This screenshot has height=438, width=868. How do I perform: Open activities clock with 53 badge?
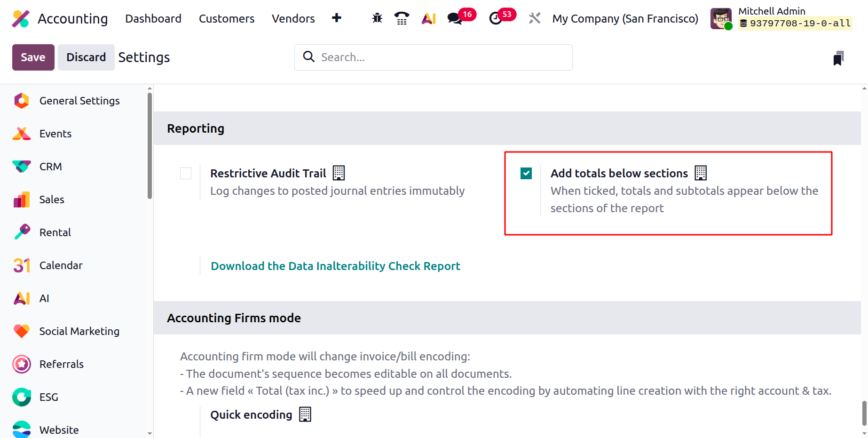(496, 18)
